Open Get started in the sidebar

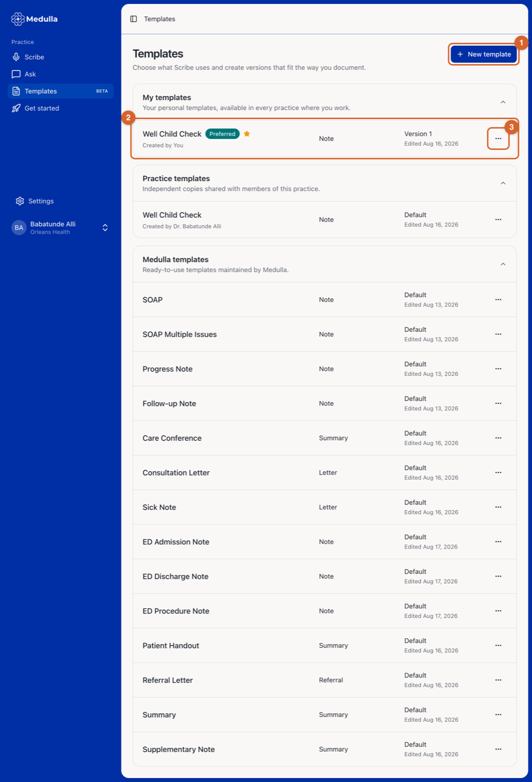pyautogui.click(x=60, y=108)
